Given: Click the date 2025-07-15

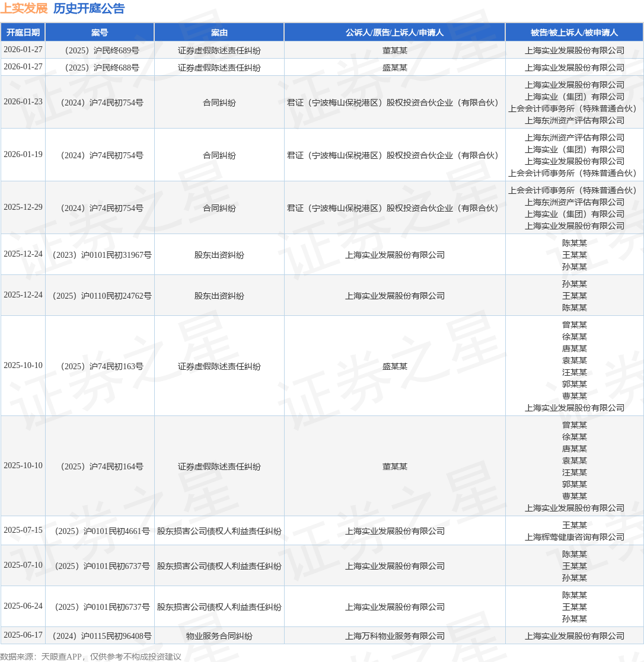Looking at the screenshot, I should tap(23, 530).
